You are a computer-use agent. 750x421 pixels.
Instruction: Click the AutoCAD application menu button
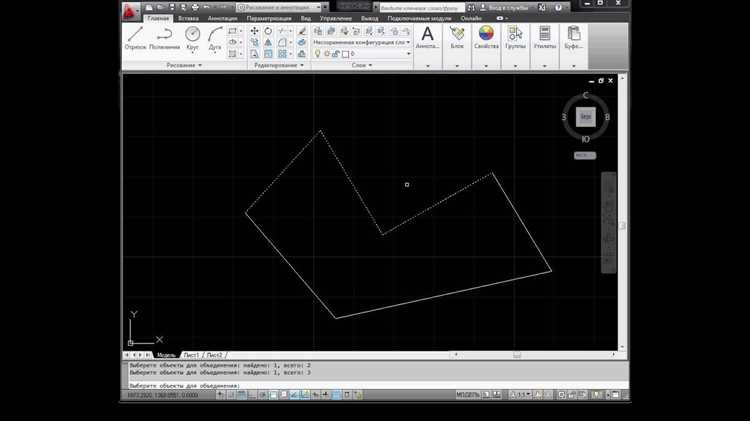coord(129,11)
